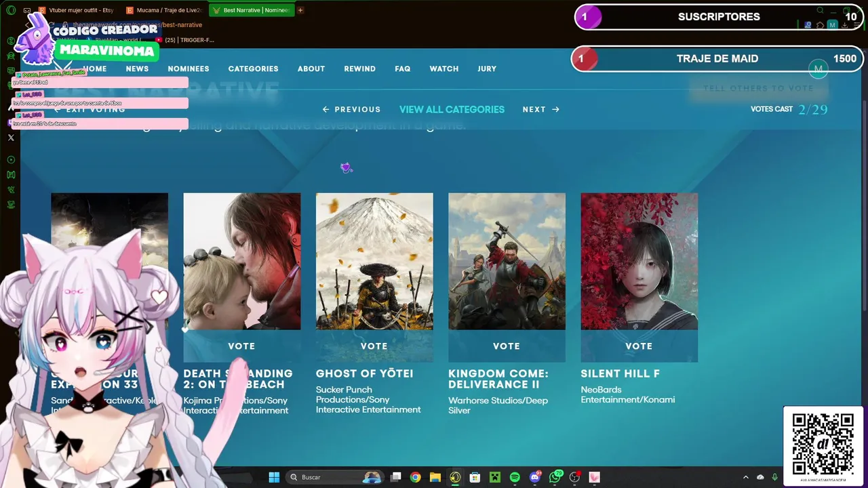Vote for Ghost of Yōtei
Viewport: 868px width, 488px height.
coord(374,346)
